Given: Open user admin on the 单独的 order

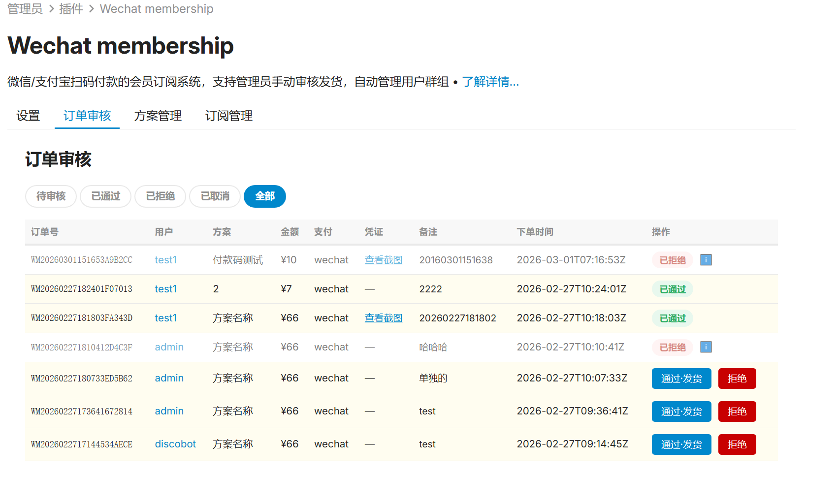Looking at the screenshot, I should coord(169,378).
